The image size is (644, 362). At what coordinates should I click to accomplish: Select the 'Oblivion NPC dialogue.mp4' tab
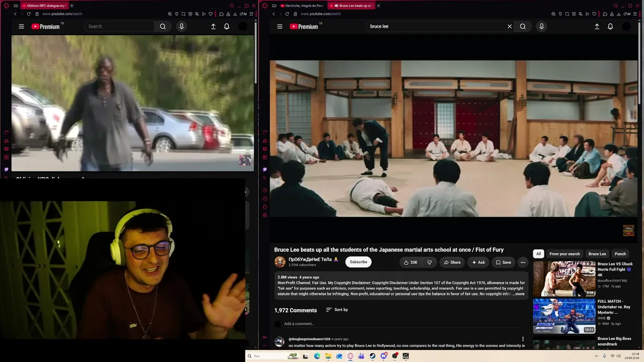[44, 6]
